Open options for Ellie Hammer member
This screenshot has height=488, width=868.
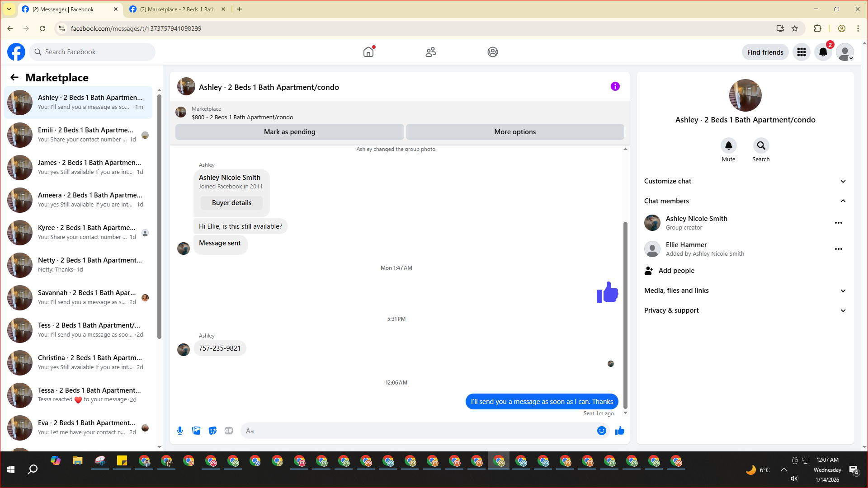coord(838,249)
